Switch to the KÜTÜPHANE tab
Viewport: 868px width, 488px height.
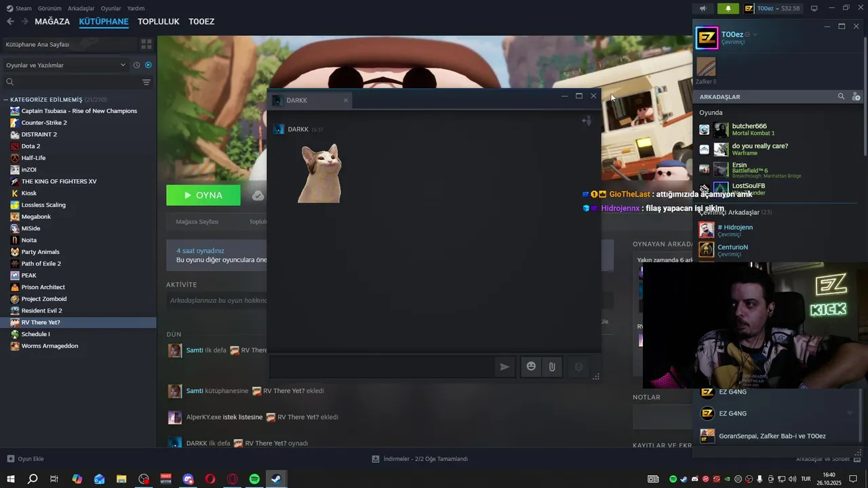(104, 22)
